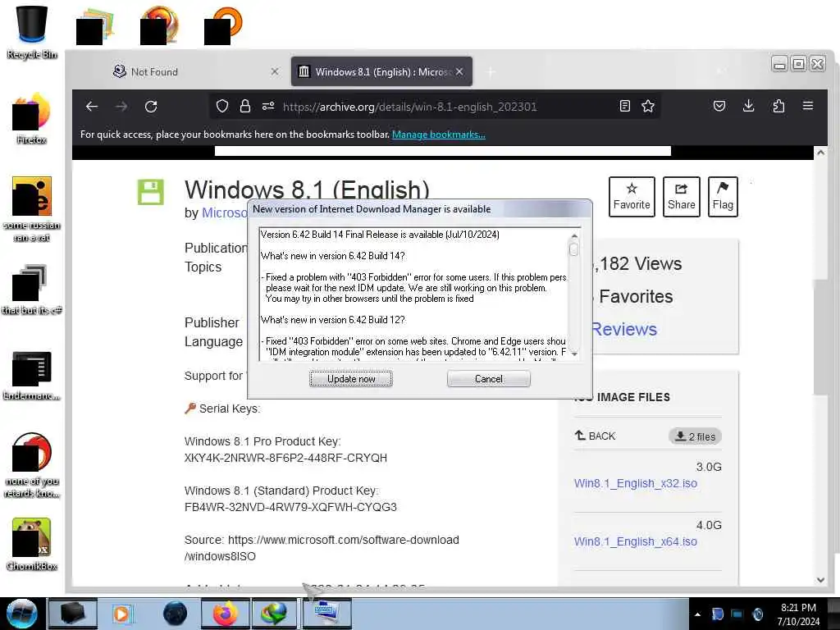Screen dimensions: 840x630
Task: Open 'none of you retards kno...' desktop icon
Action: tap(32, 465)
